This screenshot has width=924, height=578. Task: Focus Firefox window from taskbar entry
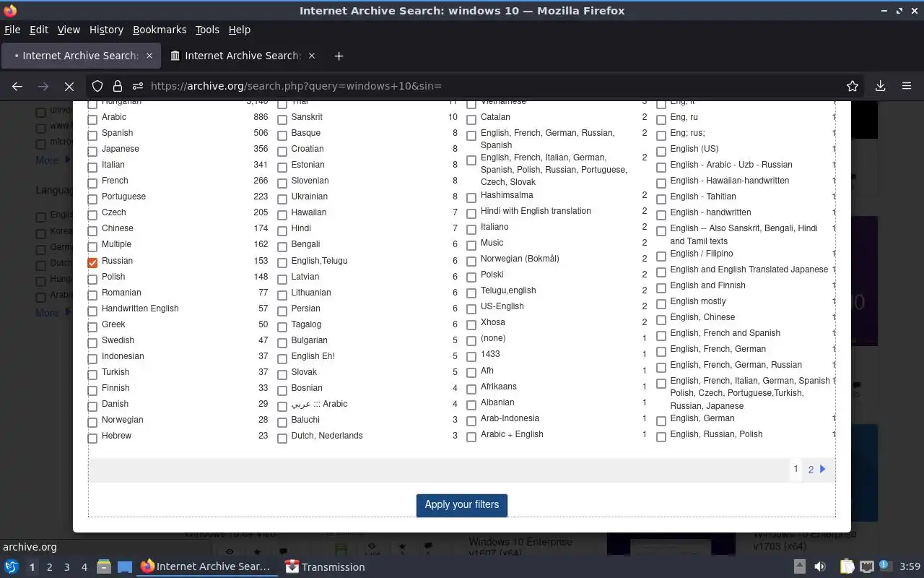pos(206,567)
